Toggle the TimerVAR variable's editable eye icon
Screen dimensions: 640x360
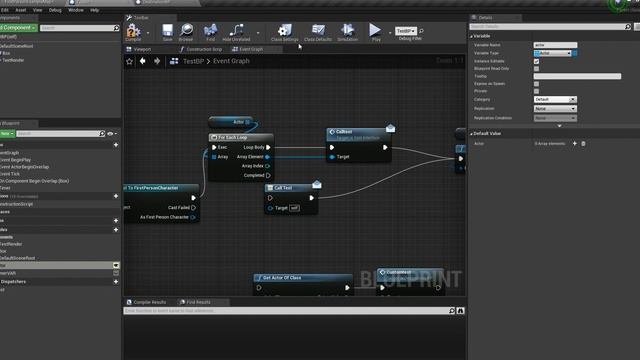pyautogui.click(x=116, y=273)
